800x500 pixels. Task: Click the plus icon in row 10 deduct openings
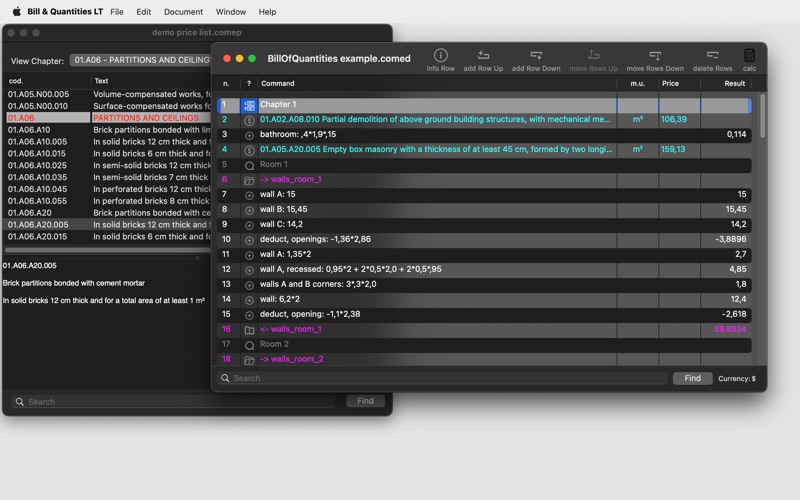click(249, 240)
